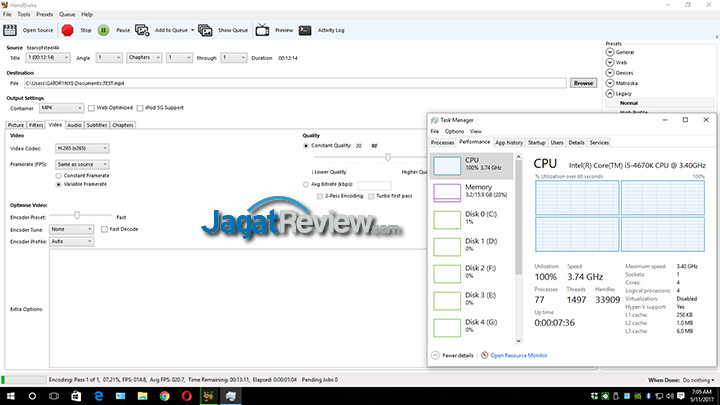This screenshot has width=720, height=405.
Task: Open the Framerate (FPS) dropdown
Action: coord(82,164)
